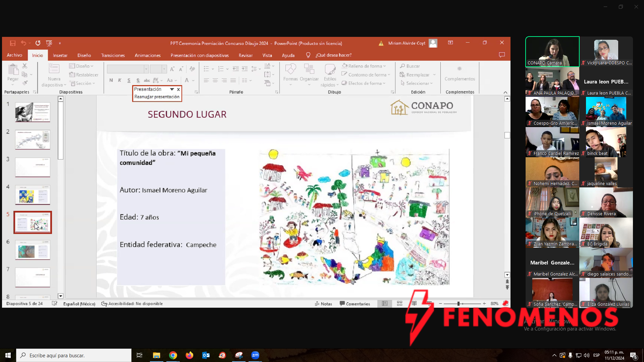The height and width of the screenshot is (362, 644).
Task: Toggle bold (N) formatting
Action: click(x=111, y=80)
